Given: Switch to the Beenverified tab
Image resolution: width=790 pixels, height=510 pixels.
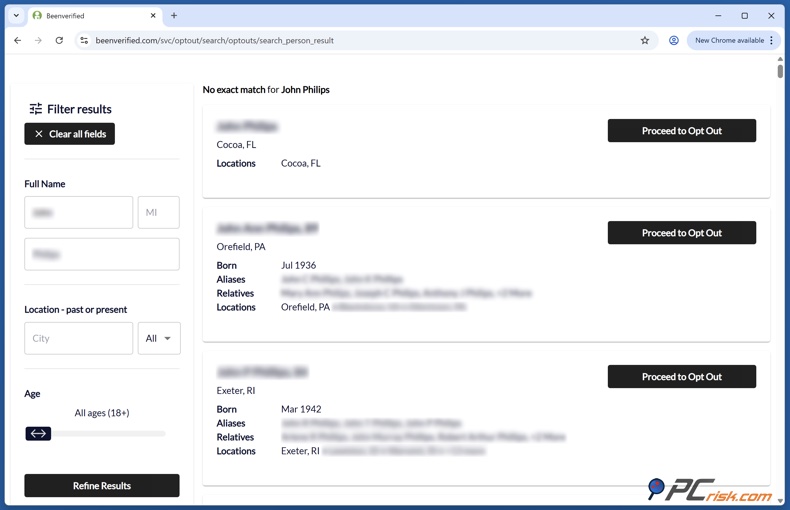Looking at the screenshot, I should click(x=95, y=16).
